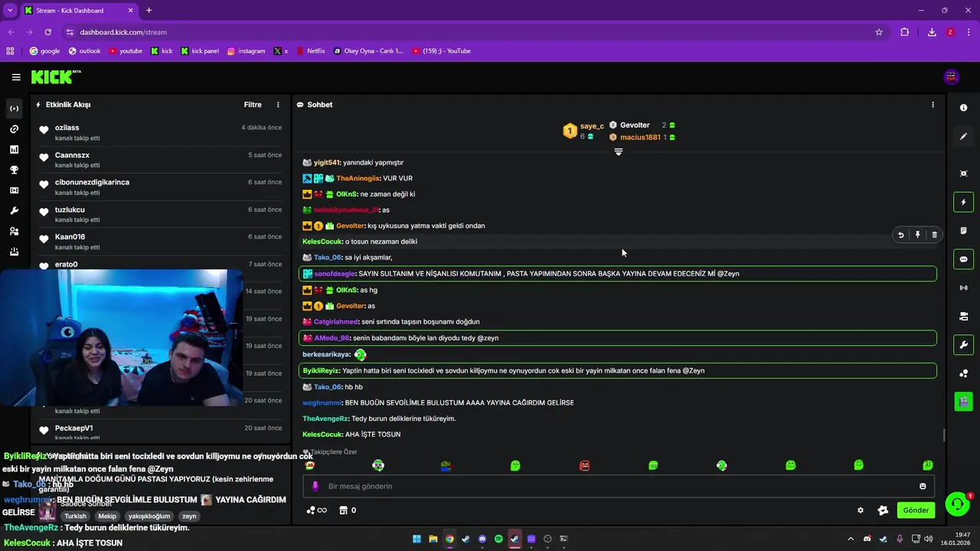The image size is (980, 551).
Task: Click the webcam preview thumbnail
Action: coord(122,337)
